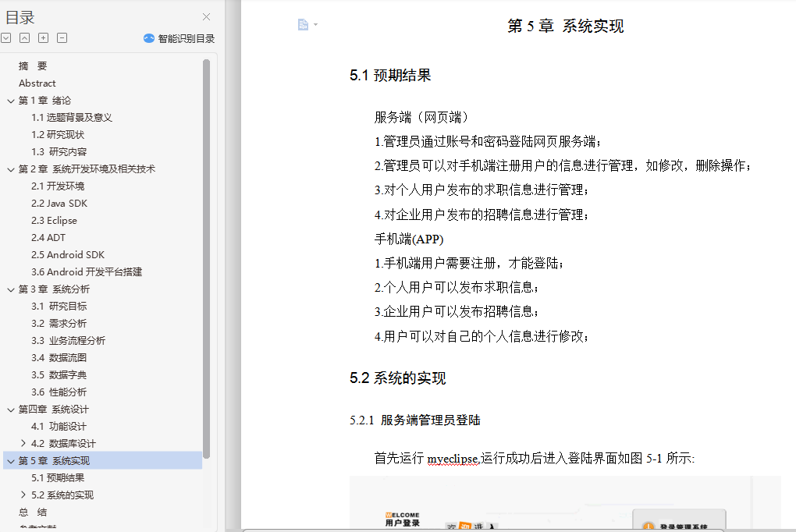The height and width of the screenshot is (532, 796).
Task: Select 3.6 Android 开发平台搭建 entry
Action: click(x=87, y=272)
